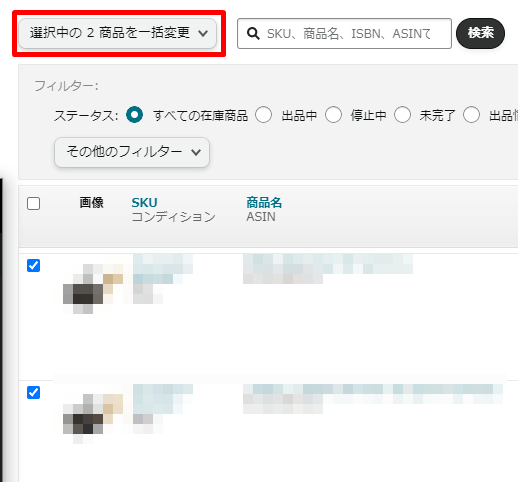
Task: Click the magnifier icon in search box
Action: point(253,34)
